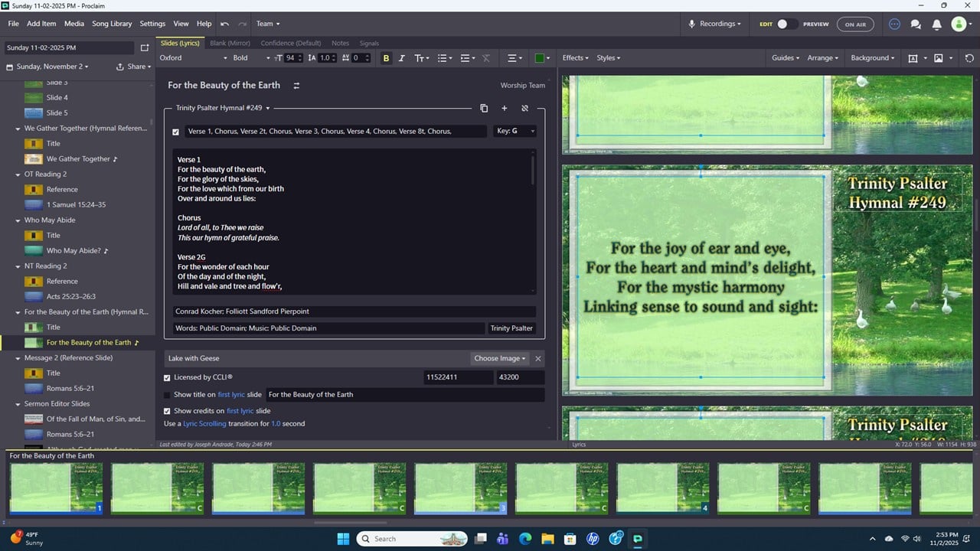The width and height of the screenshot is (980, 551).
Task: Open the Arrange dropdown
Action: click(x=822, y=58)
